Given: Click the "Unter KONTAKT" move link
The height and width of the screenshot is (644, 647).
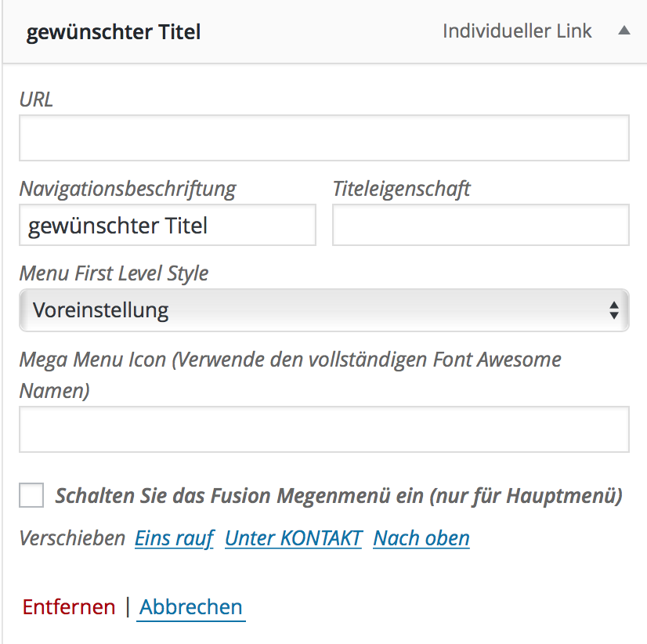Looking at the screenshot, I should click(294, 538).
